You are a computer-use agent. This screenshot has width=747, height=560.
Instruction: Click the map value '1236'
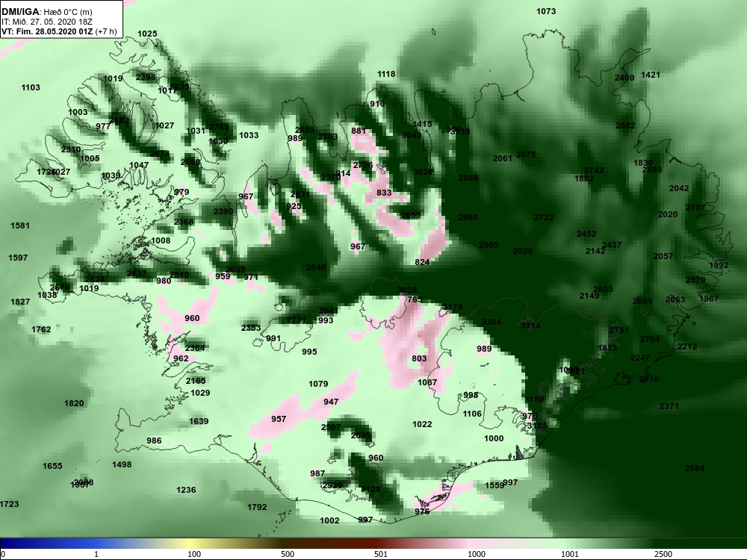tap(186, 490)
